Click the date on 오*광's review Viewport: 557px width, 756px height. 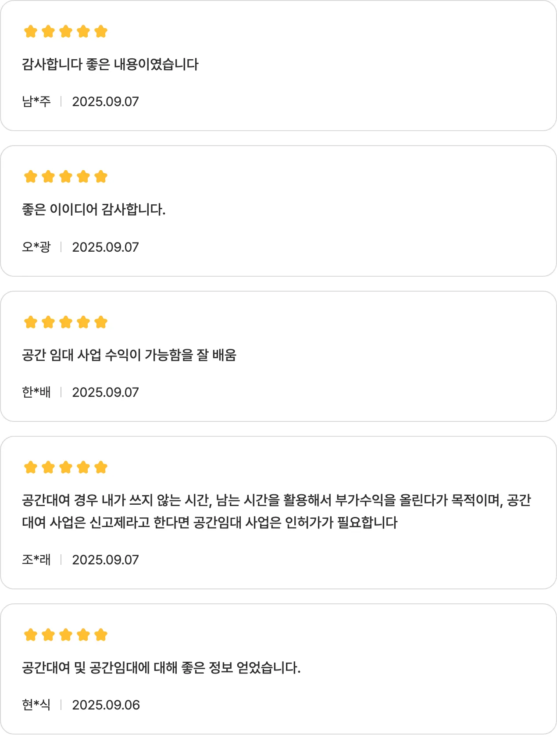tap(105, 247)
